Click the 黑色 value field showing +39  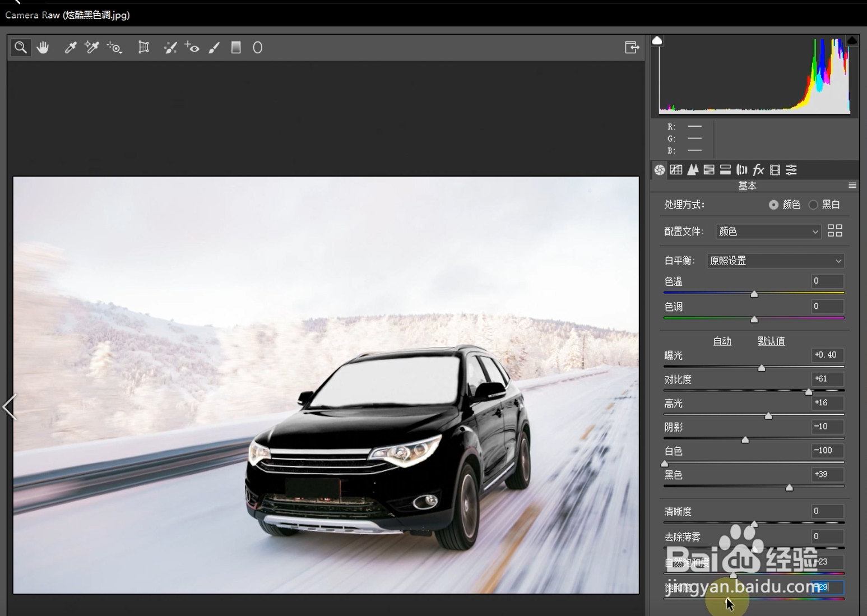(x=828, y=474)
